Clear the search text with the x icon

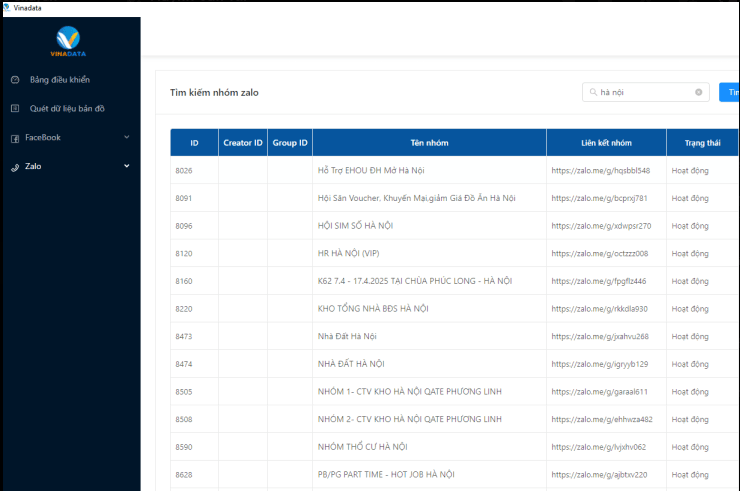click(x=699, y=92)
